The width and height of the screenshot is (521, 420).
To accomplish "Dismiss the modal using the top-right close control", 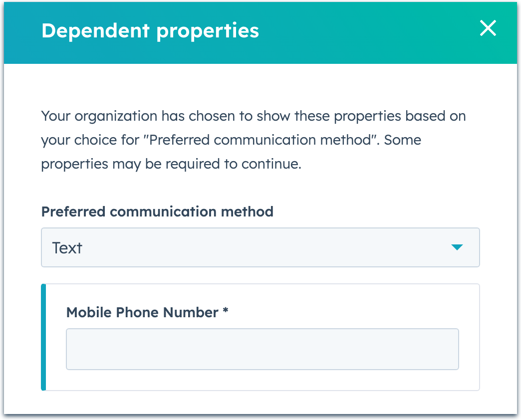I will click(488, 28).
